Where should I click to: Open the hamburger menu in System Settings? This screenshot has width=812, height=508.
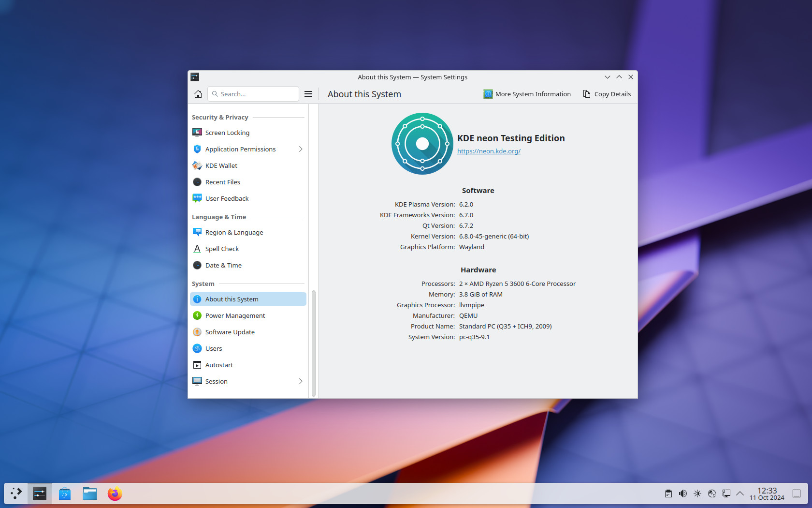308,94
